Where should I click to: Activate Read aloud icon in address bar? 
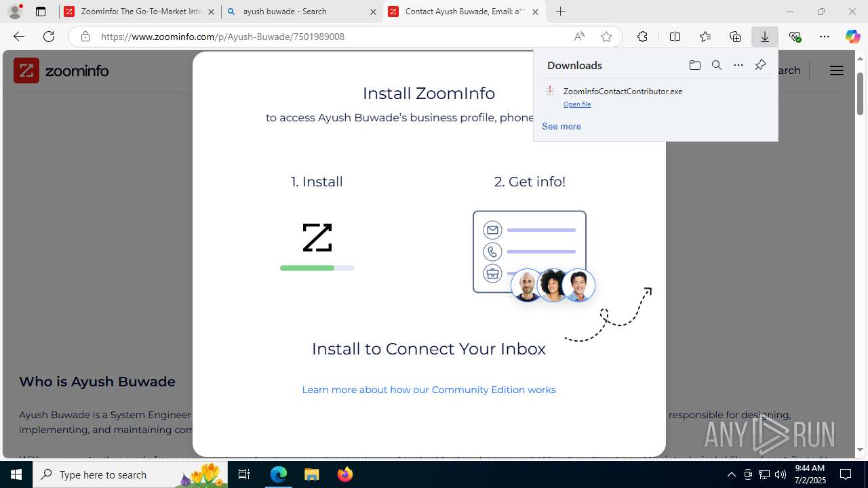579,37
